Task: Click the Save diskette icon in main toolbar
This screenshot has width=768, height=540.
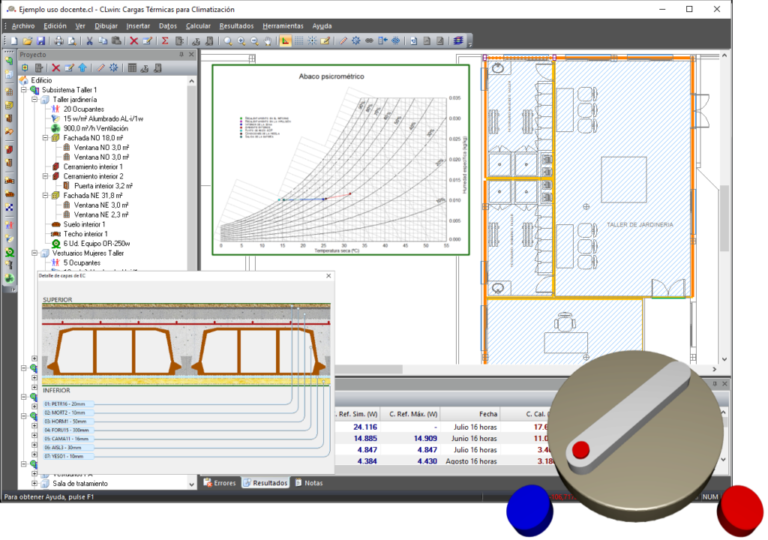Action: point(41,41)
